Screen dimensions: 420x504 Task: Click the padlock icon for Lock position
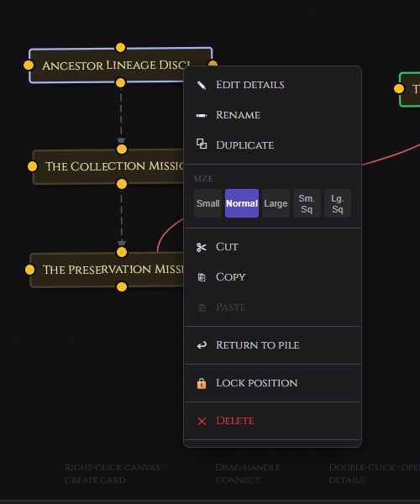202,383
